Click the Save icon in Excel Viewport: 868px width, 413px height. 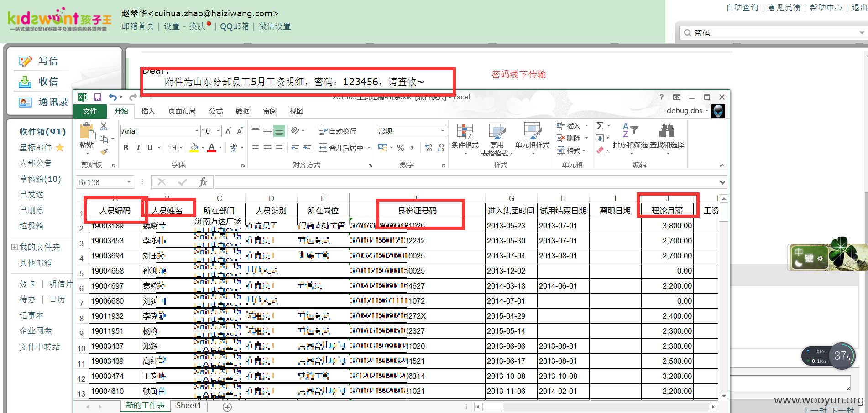pyautogui.click(x=98, y=97)
